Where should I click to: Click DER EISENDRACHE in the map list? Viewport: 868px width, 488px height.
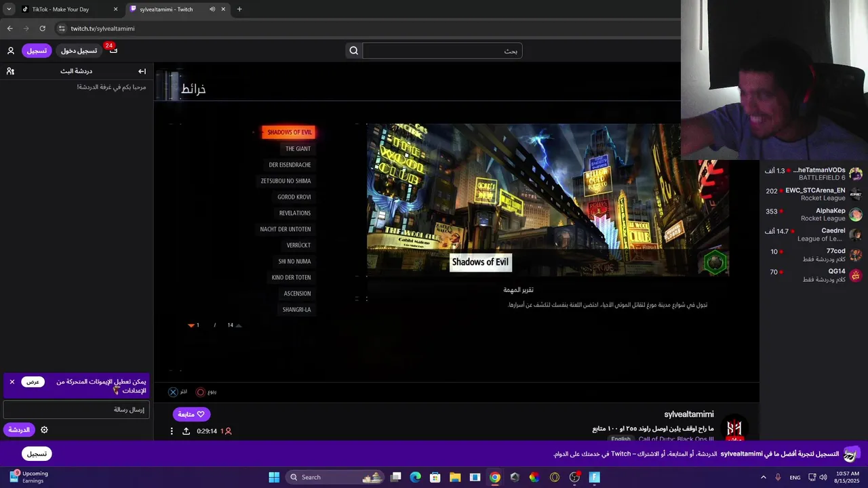click(x=290, y=165)
